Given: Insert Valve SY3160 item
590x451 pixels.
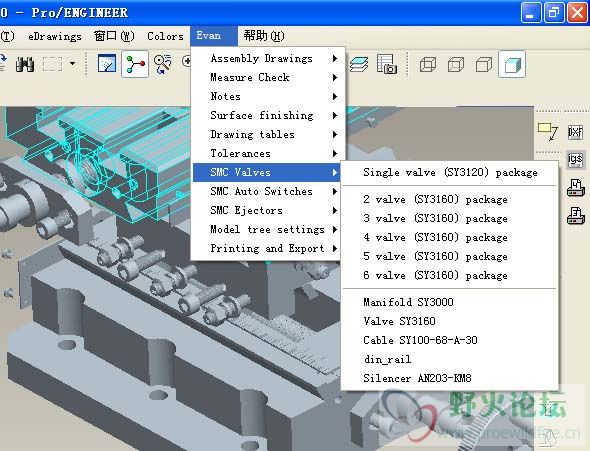Looking at the screenshot, I should coord(449,321).
